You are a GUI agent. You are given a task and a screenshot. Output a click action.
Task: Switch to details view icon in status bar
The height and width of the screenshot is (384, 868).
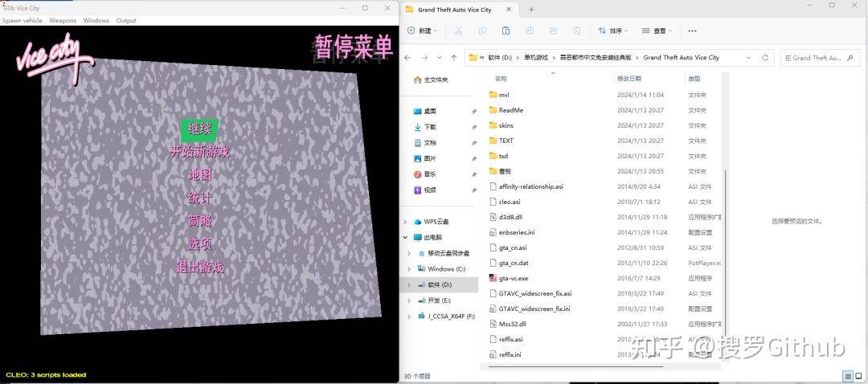pyautogui.click(x=848, y=376)
